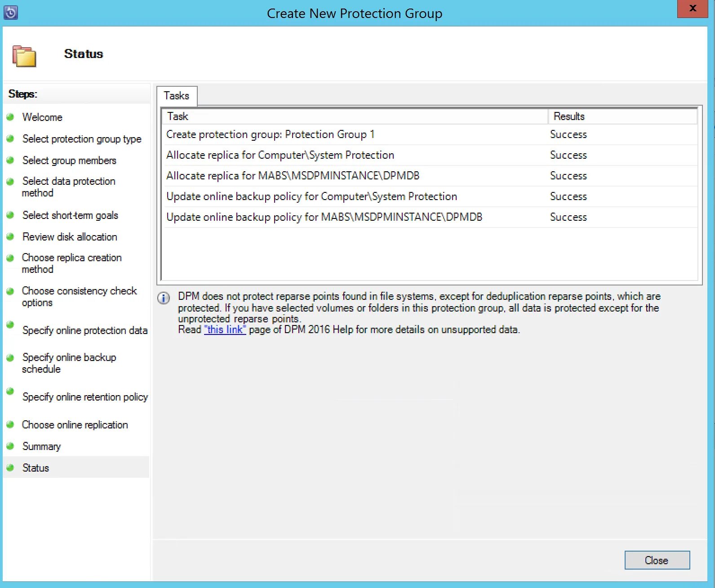Image resolution: width=715 pixels, height=588 pixels.
Task: Select "Specify online backup schedule" step
Action: pyautogui.click(x=69, y=363)
